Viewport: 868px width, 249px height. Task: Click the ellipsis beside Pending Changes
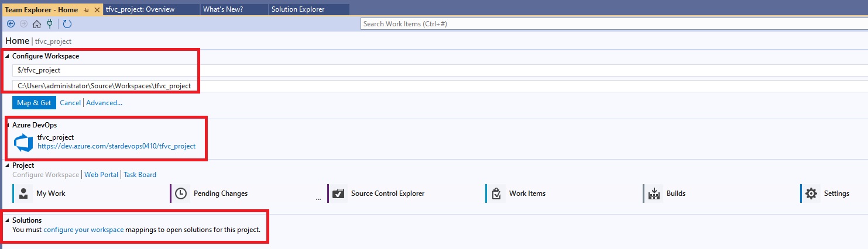click(x=318, y=199)
